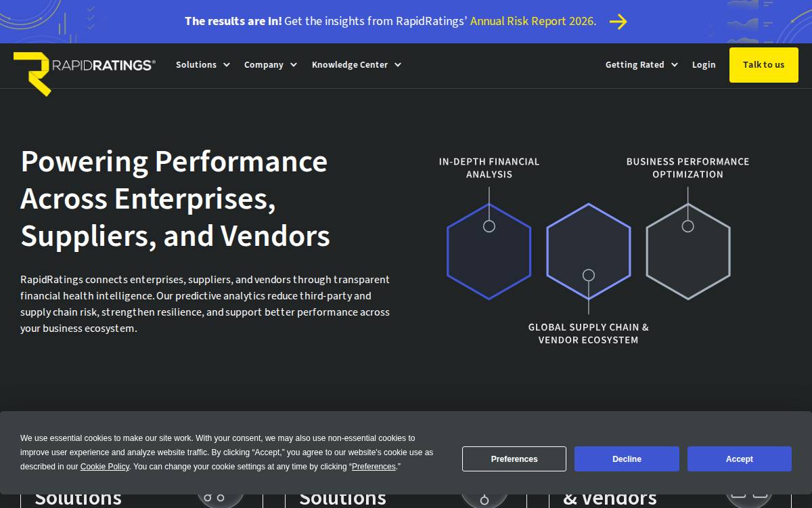Click the Business Performance Optimization label
This screenshot has height=508, width=812.
(688, 168)
